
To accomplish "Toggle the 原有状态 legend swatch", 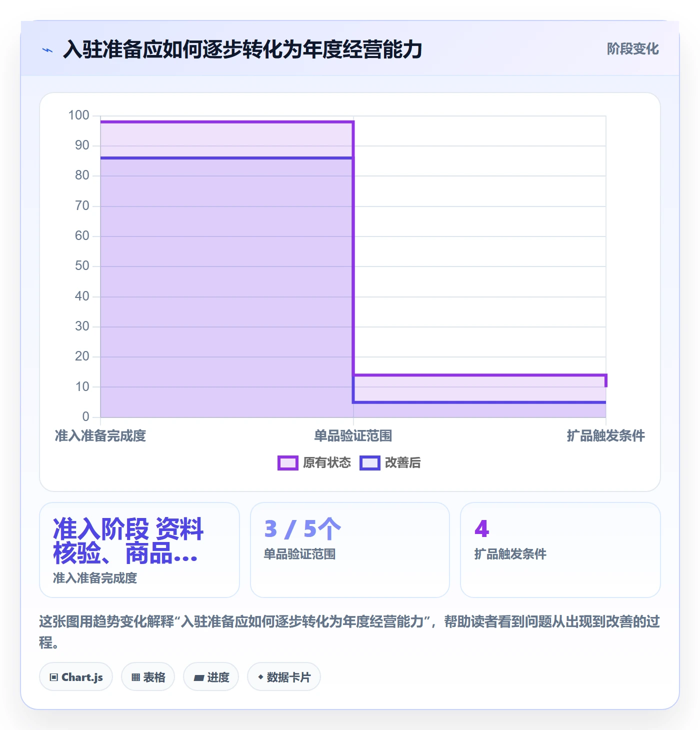I will click(287, 463).
